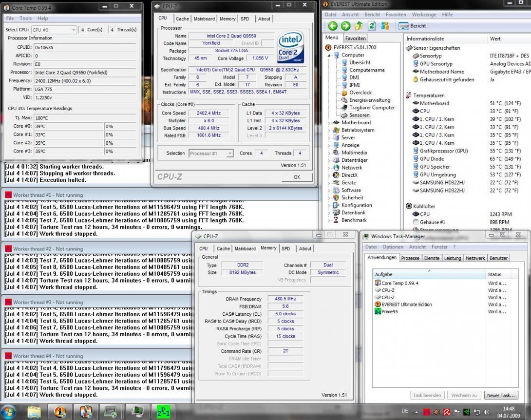Switch to the Mainboard tab in top CPU-Z
The image size is (531, 420).
point(204,19)
